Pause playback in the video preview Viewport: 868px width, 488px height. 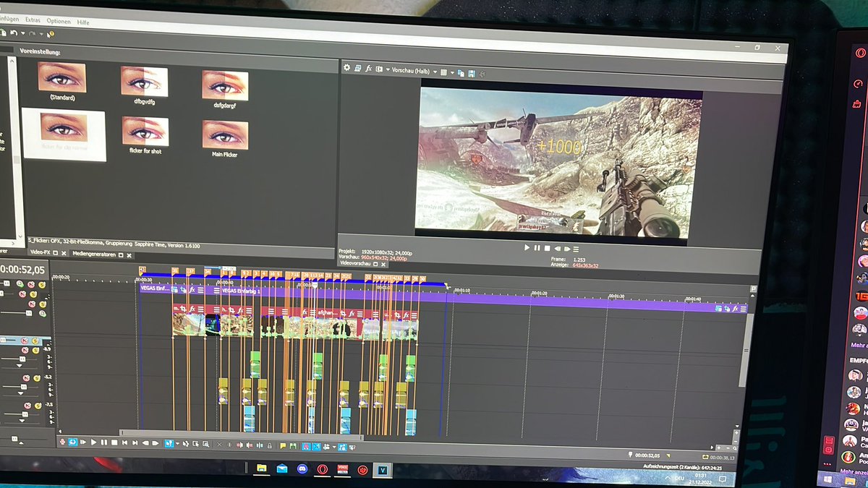(537, 248)
